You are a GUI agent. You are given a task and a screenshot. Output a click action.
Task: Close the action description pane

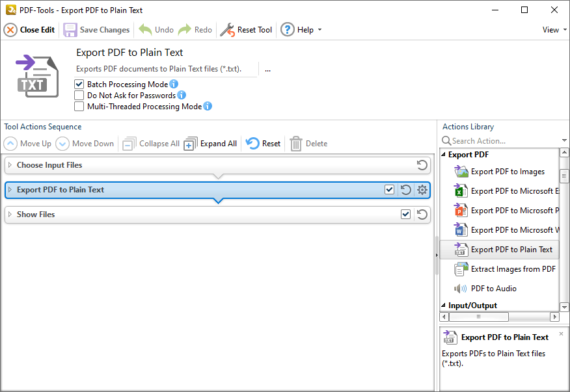tap(562, 334)
